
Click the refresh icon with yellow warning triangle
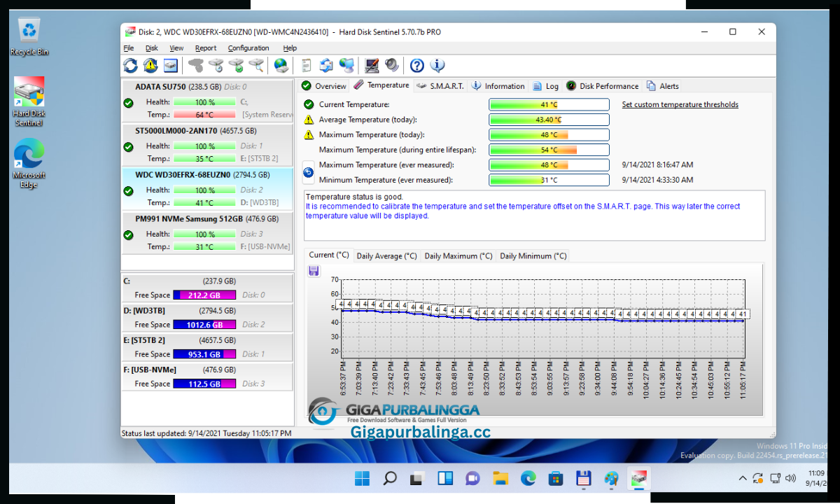[x=150, y=65]
